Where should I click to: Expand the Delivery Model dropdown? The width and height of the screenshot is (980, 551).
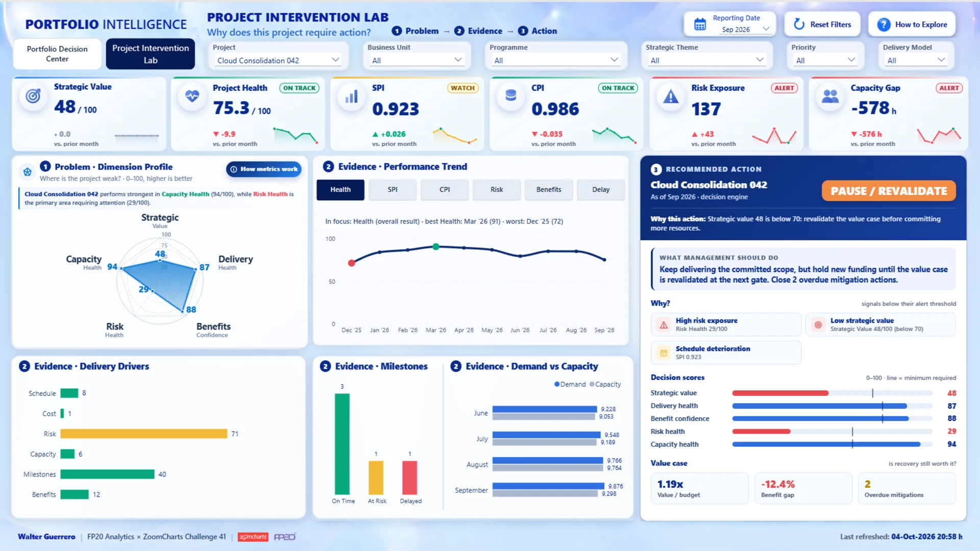[916, 60]
